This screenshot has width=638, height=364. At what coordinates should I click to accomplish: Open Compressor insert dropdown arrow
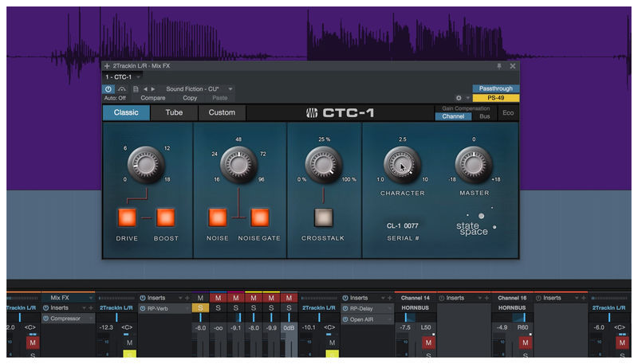[x=91, y=319]
